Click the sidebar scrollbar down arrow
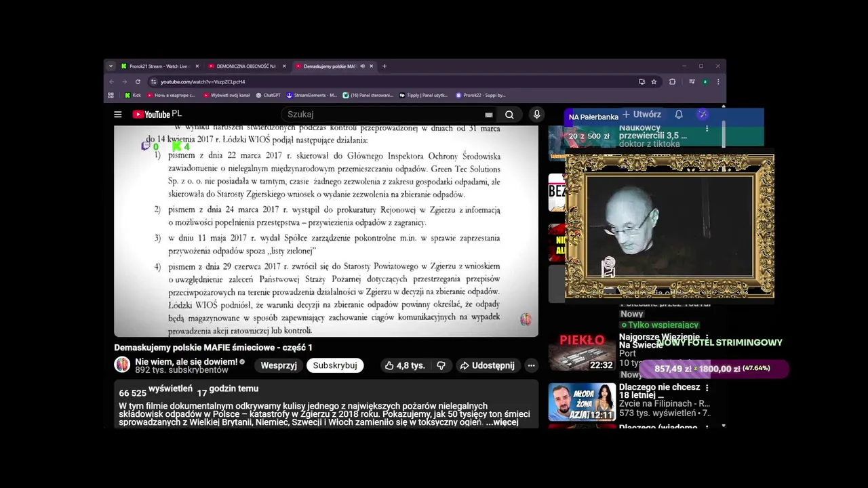Image resolution: width=868 pixels, height=488 pixels. (x=724, y=426)
